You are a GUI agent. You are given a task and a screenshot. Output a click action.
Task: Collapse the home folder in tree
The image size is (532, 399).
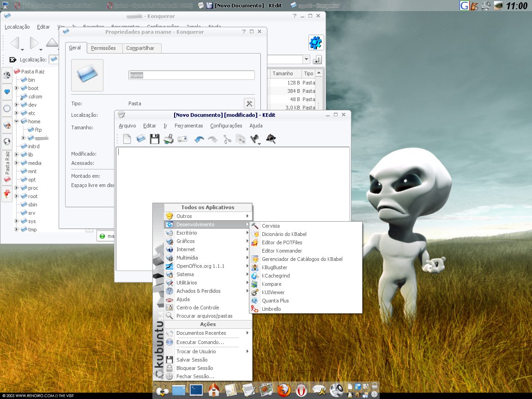16,121
